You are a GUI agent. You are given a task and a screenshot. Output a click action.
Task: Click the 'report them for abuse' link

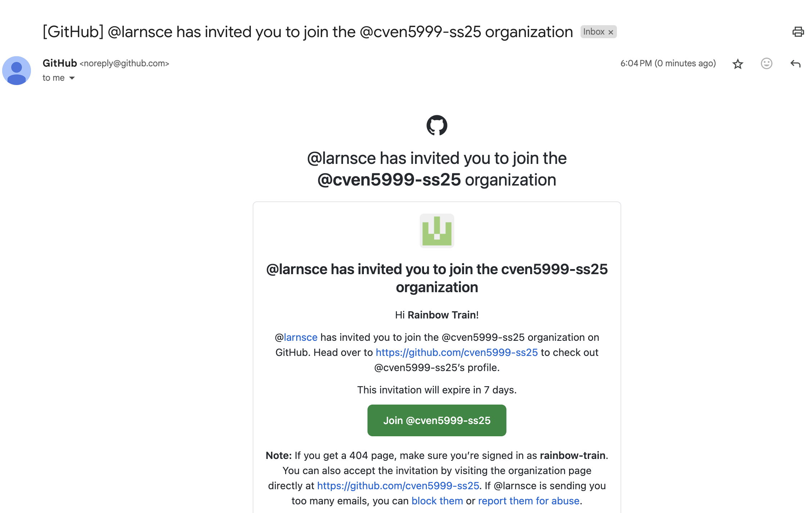point(528,501)
